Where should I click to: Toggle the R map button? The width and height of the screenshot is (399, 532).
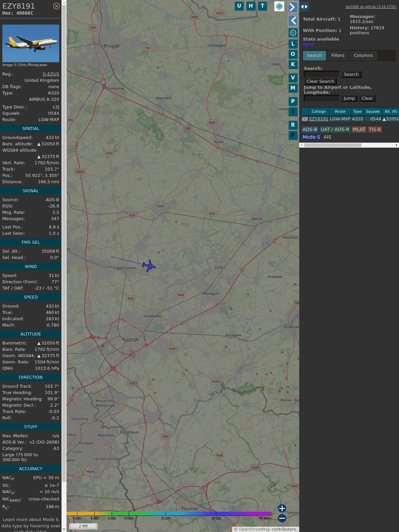click(x=293, y=125)
